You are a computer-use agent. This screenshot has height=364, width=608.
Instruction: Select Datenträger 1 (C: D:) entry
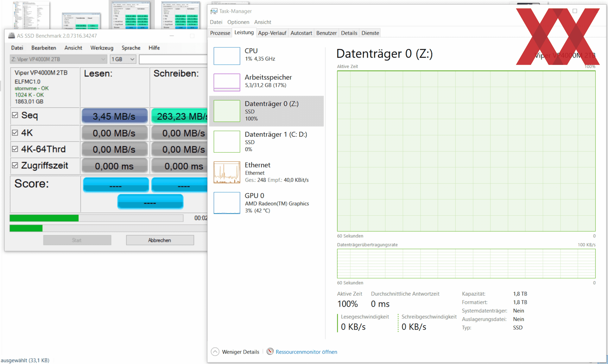(x=267, y=141)
